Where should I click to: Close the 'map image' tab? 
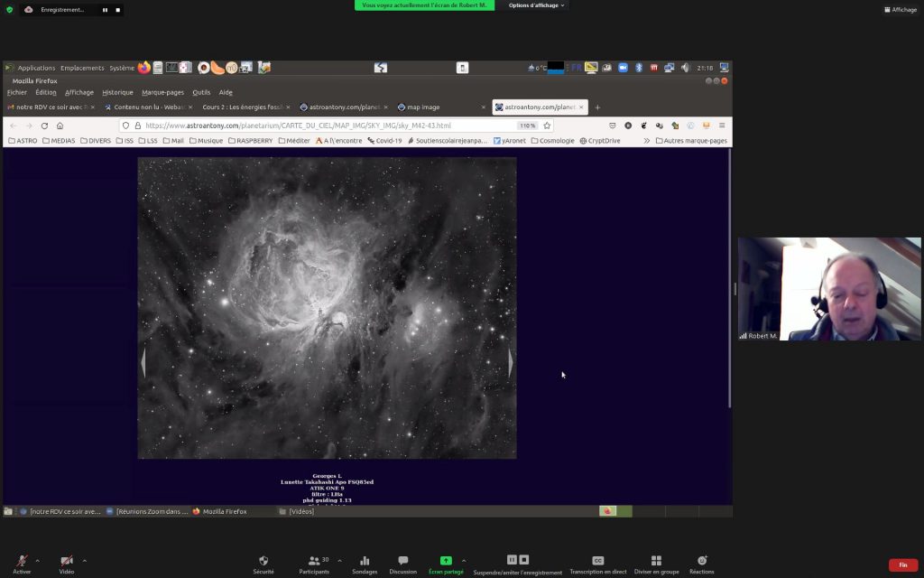(484, 107)
